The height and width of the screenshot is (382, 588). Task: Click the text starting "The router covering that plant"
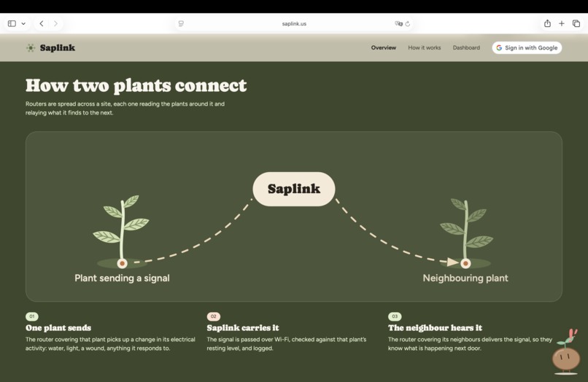(x=110, y=344)
